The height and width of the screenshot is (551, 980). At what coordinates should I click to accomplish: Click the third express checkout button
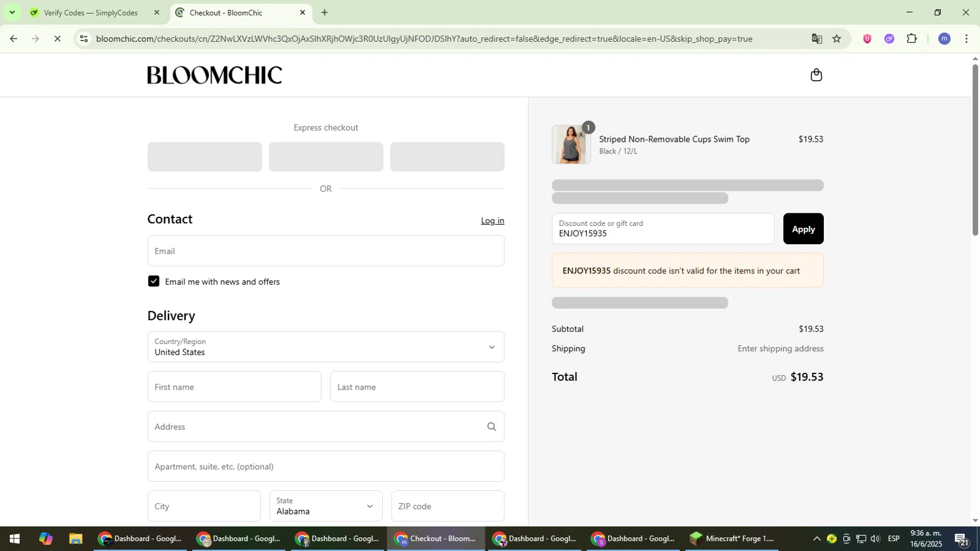tap(447, 157)
